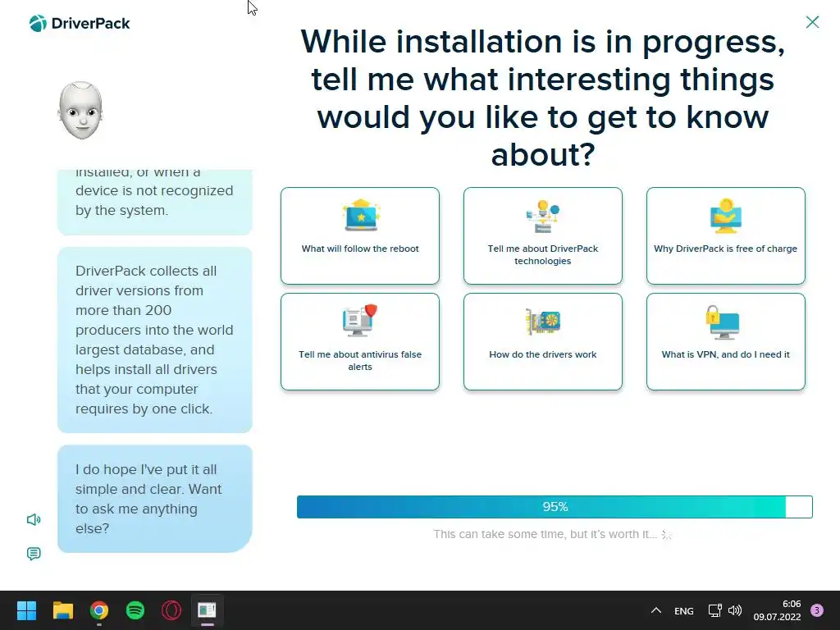Mute the assistant voice speaker icon

34,519
